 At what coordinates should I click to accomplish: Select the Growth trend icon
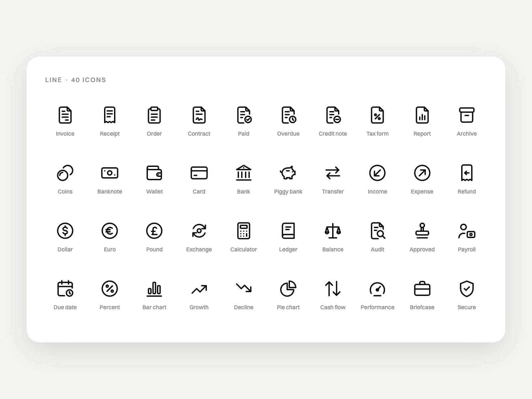pos(199,289)
